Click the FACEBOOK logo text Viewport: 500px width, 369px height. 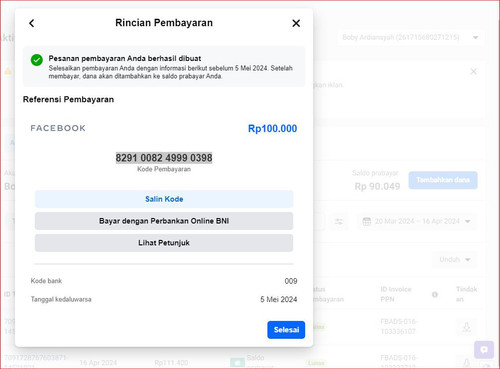click(58, 128)
